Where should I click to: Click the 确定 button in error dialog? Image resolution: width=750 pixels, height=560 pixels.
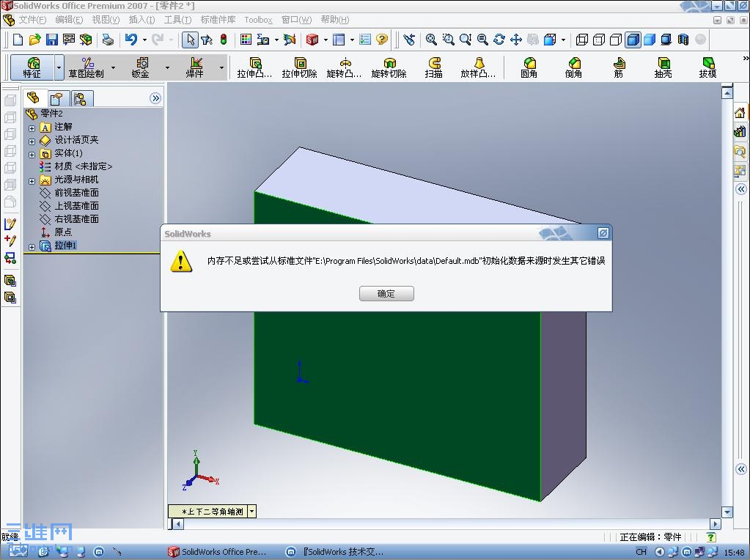[x=386, y=294]
